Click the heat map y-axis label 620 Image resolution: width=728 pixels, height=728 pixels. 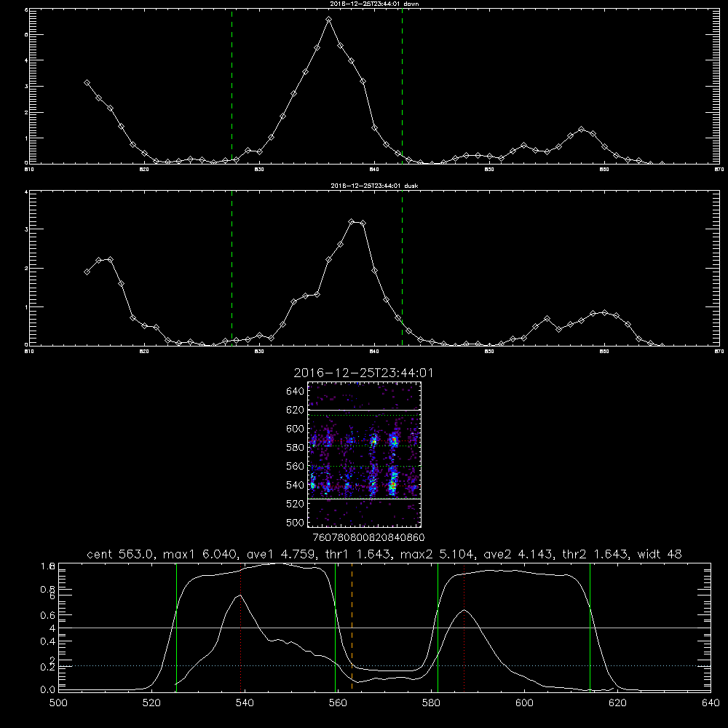[x=296, y=410]
